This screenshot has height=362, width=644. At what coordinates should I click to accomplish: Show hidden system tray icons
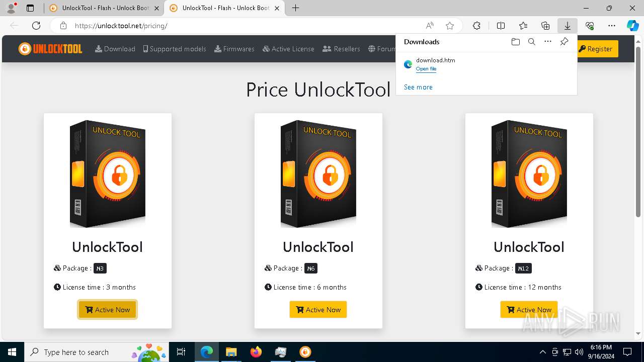[542, 352]
